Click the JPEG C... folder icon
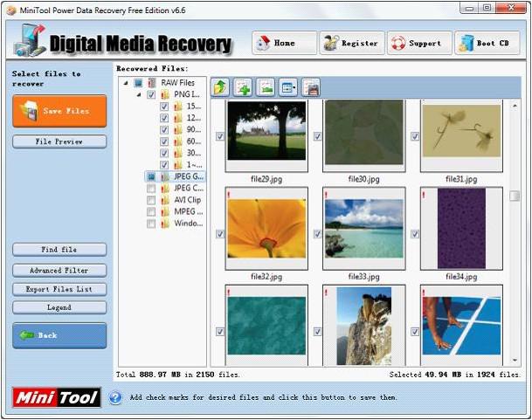The height and width of the screenshot is (420, 532). (165, 189)
